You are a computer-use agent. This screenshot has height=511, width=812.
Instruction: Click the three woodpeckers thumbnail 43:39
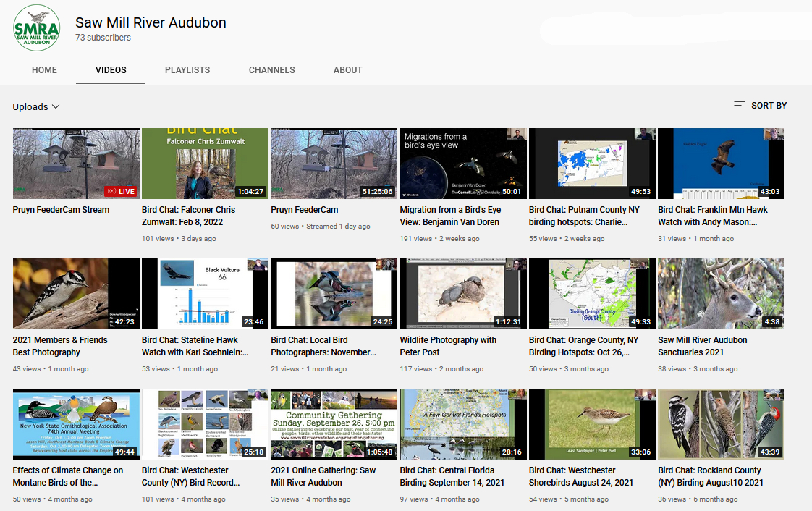pos(721,424)
